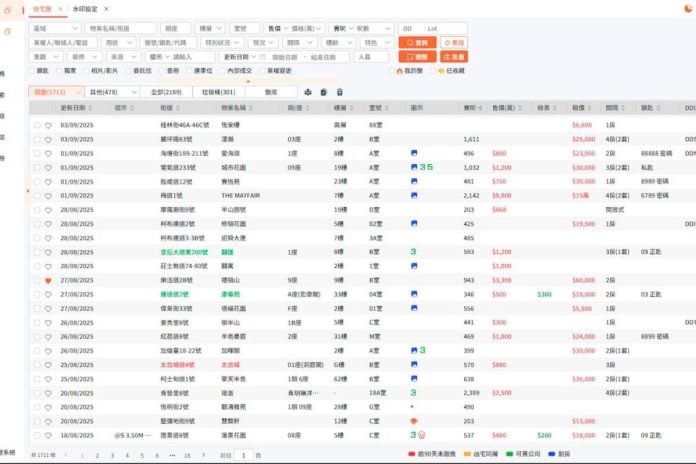Go to previous page arrow in pagination
The height and width of the screenshot is (464, 696).
[x=67, y=455]
